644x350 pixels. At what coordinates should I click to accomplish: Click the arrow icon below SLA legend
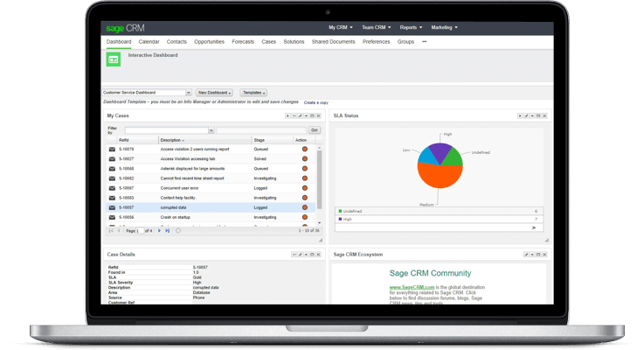533,227
